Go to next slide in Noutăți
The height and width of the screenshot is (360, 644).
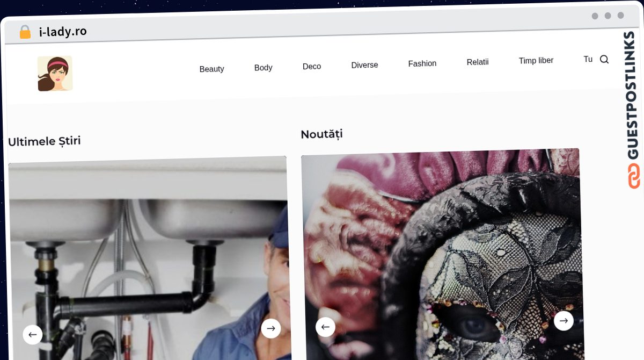pos(563,321)
